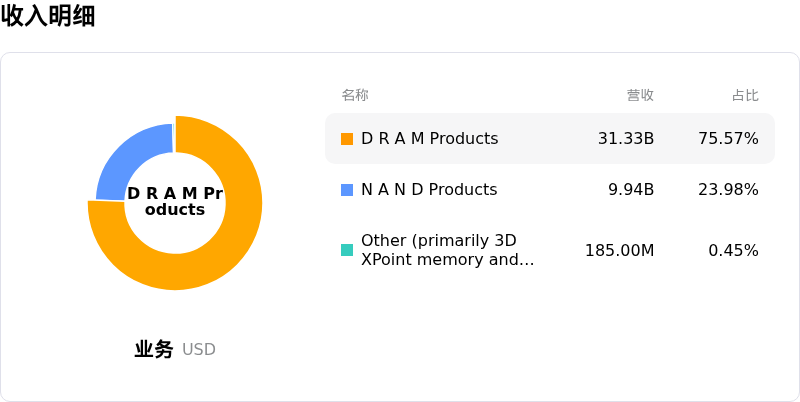The image size is (800, 402).
Task: Click the thin teal Other slice in donut
Action: point(174,138)
